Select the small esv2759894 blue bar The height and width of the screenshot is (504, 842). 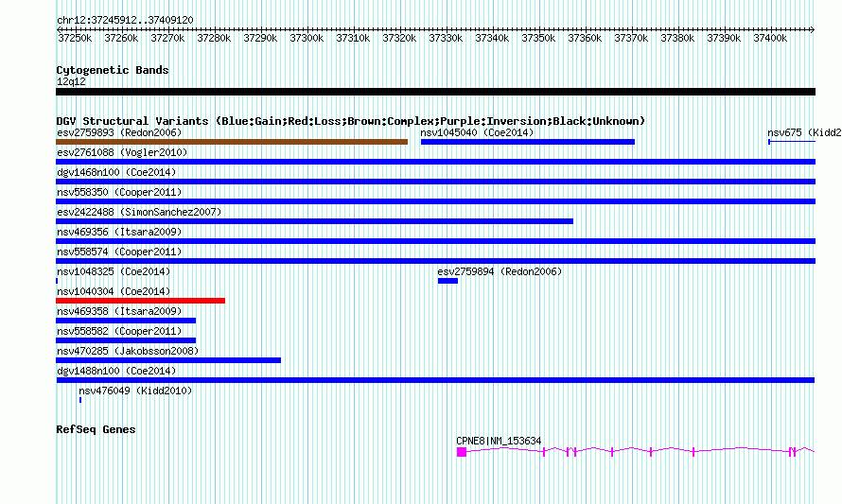[447, 281]
